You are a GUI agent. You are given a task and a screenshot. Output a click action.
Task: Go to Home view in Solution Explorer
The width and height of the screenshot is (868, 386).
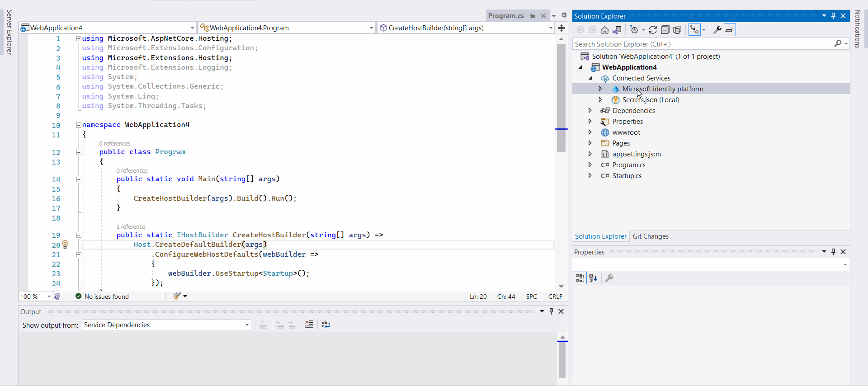pos(604,30)
